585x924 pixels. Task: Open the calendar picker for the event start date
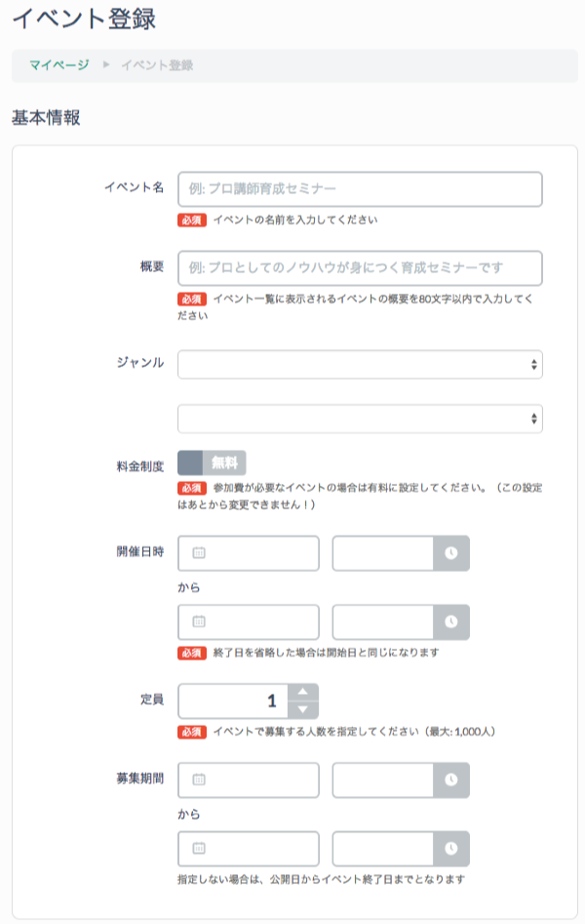[199, 553]
